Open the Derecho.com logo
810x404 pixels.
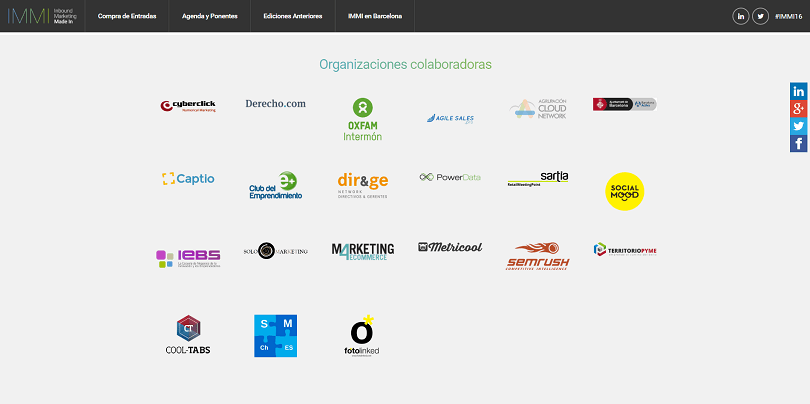(275, 103)
